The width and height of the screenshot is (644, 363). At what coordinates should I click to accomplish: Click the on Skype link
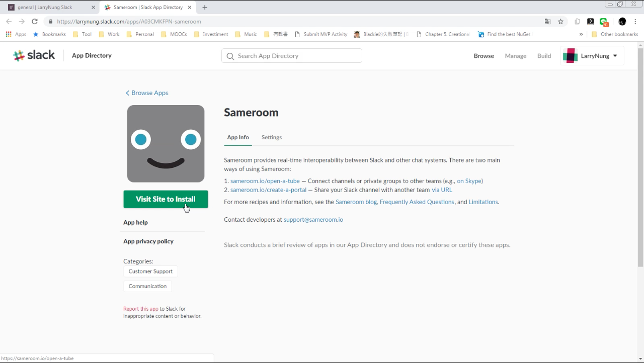(x=469, y=181)
